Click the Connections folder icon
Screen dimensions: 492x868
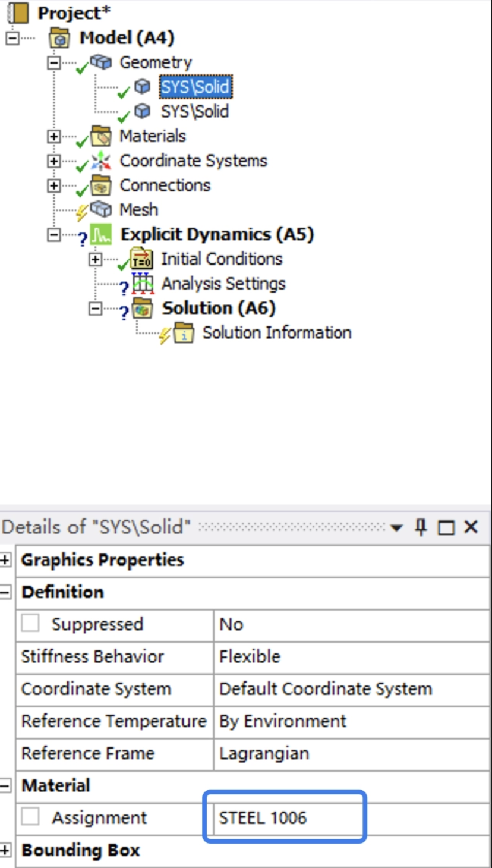pyautogui.click(x=101, y=185)
